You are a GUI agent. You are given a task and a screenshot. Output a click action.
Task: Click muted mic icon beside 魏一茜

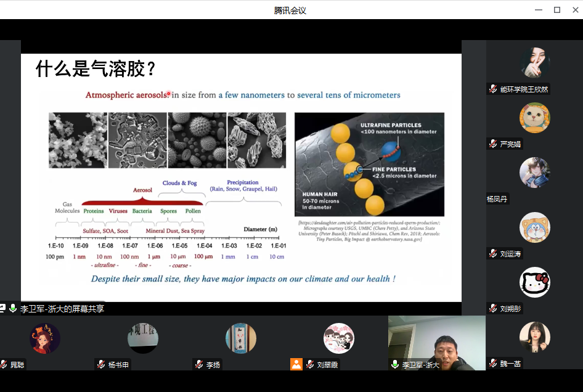[493, 364]
